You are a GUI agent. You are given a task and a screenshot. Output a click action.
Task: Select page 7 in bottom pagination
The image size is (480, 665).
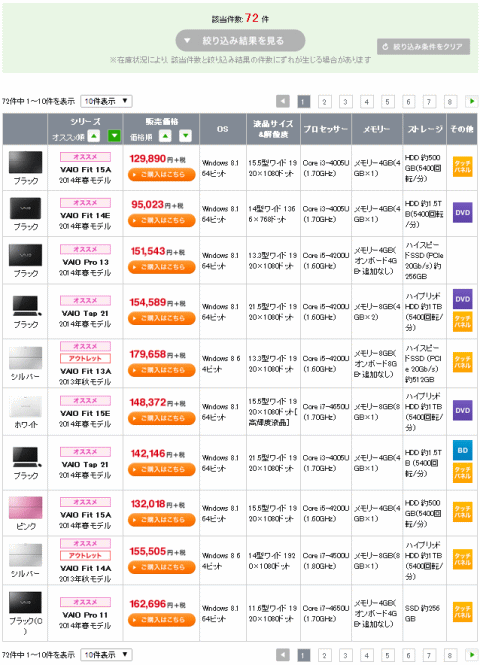point(429,655)
